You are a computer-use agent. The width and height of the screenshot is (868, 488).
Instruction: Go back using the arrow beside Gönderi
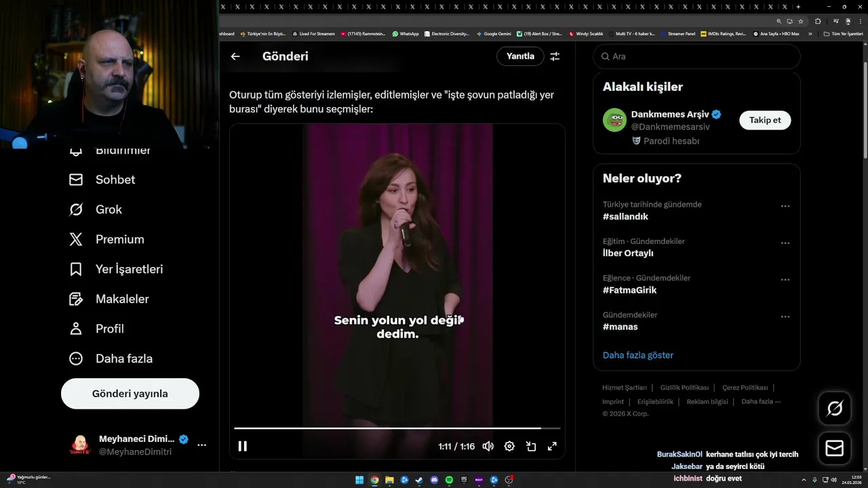235,56
